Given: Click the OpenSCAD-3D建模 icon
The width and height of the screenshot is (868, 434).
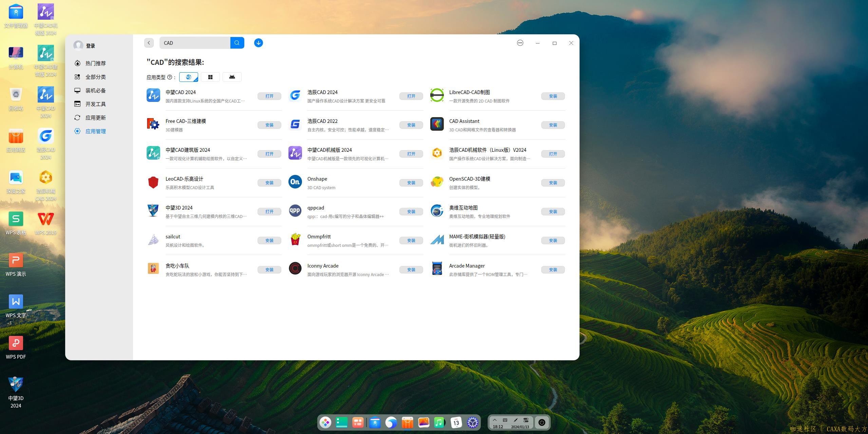Looking at the screenshot, I should point(437,182).
